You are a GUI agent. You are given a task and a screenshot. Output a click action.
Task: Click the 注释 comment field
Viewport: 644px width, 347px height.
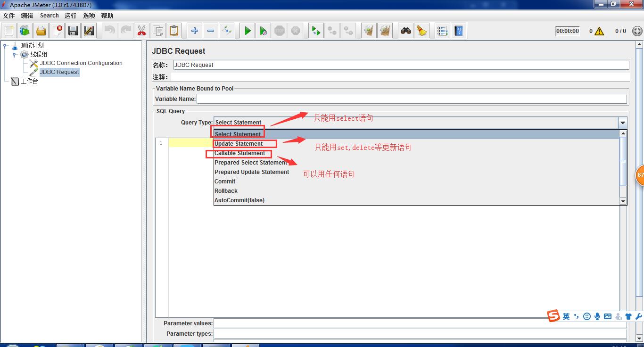click(401, 77)
